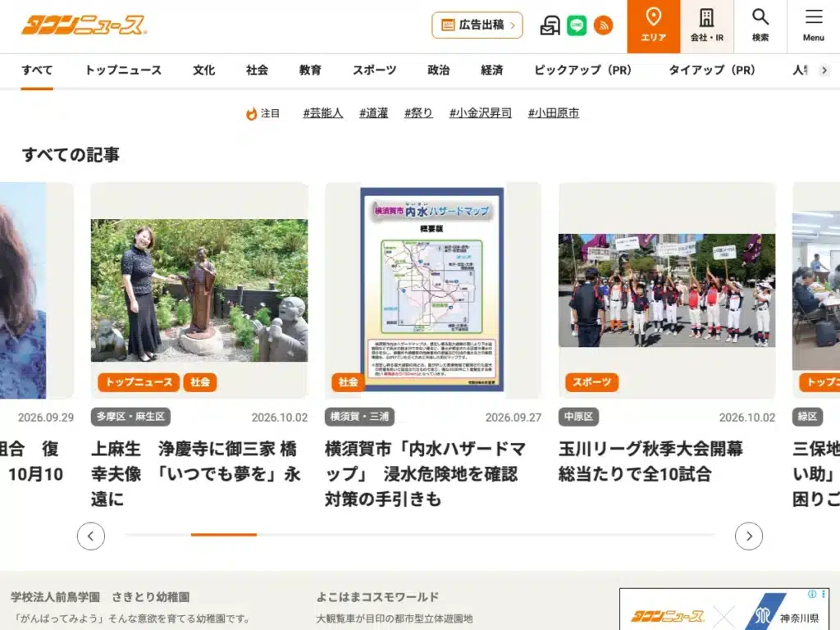Go to previous carousel slide
This screenshot has width=840, height=630.
(x=91, y=536)
